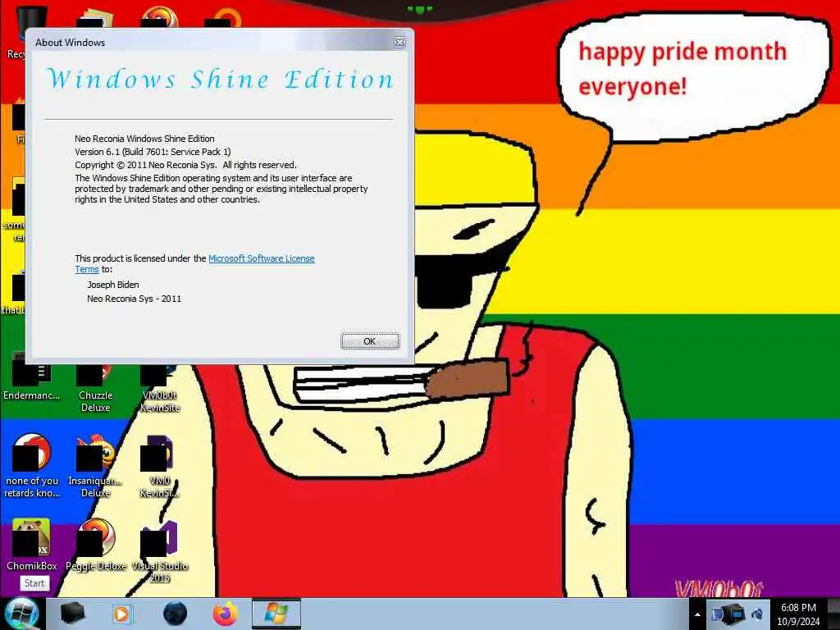Select the desktop icon labeled 'none of you'
The width and height of the screenshot is (840, 630).
pyautogui.click(x=31, y=466)
